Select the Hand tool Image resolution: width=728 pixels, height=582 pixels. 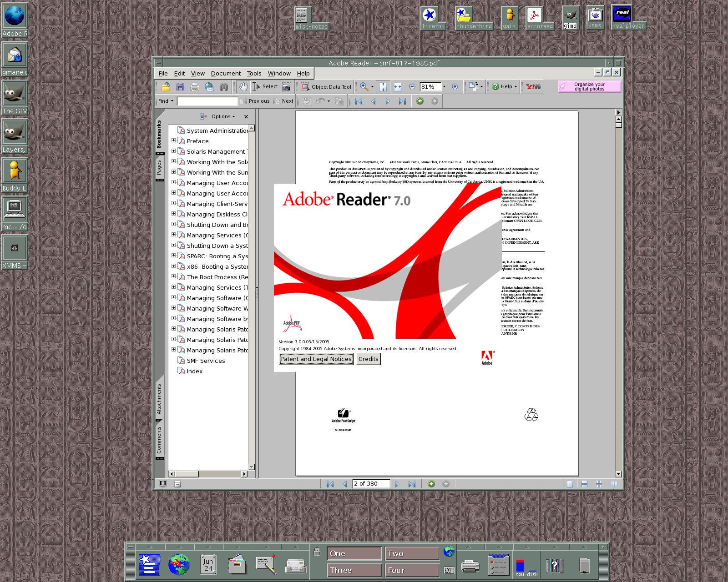tap(243, 86)
